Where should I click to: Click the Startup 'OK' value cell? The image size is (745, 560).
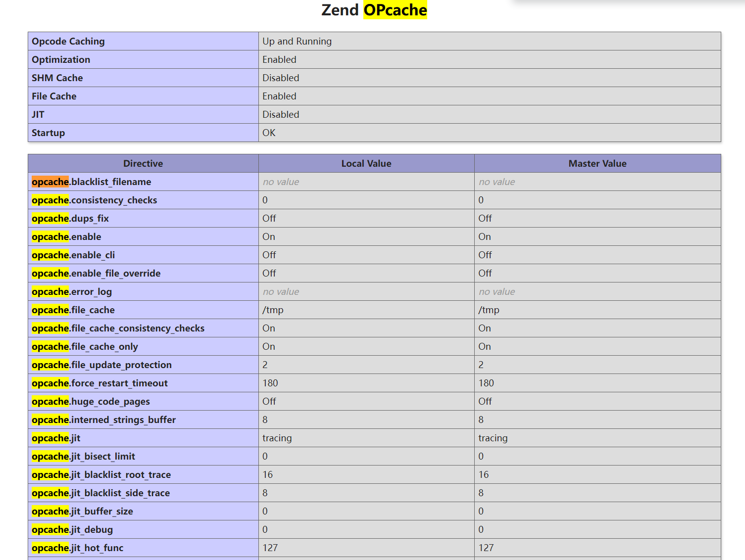tap(269, 133)
